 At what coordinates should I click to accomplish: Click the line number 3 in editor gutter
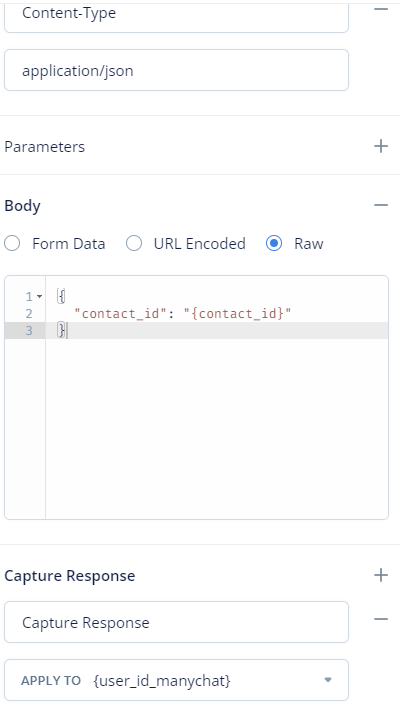(29, 331)
